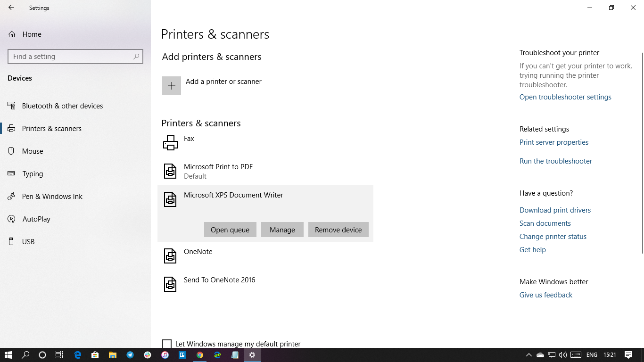Open queue for Microsoft XPS Document Writer

[230, 230]
